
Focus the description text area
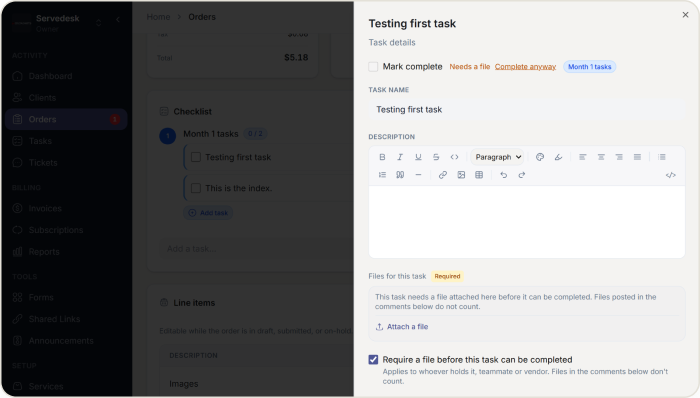click(527, 222)
